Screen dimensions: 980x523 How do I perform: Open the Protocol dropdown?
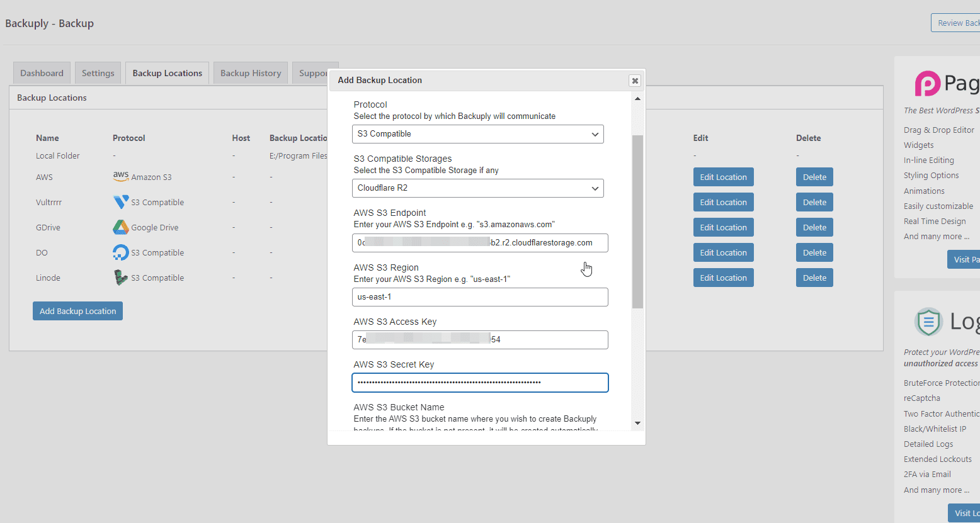tap(477, 134)
